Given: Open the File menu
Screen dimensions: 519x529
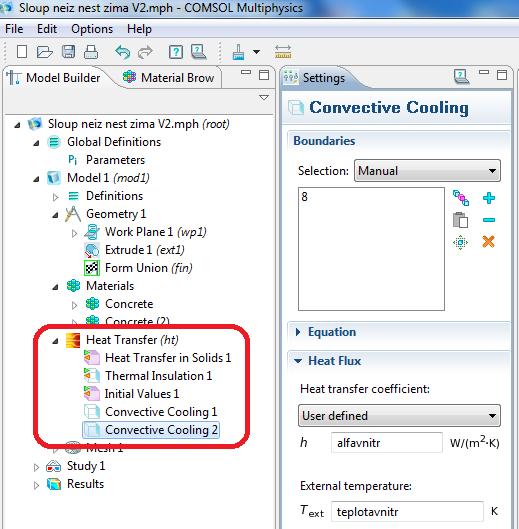Looking at the screenshot, I should 14,29.
